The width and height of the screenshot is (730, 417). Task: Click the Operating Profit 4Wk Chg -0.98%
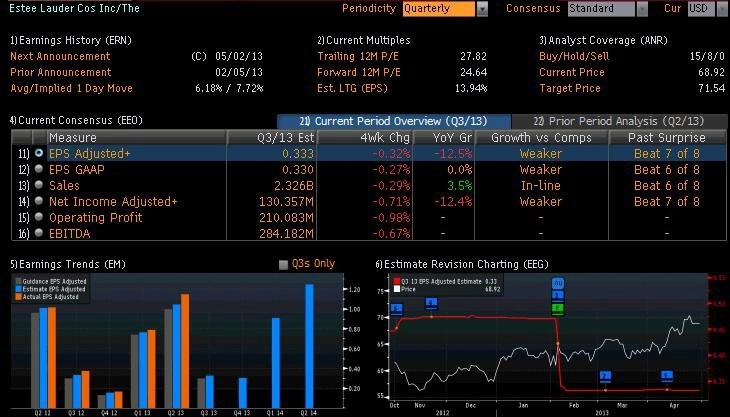391,217
